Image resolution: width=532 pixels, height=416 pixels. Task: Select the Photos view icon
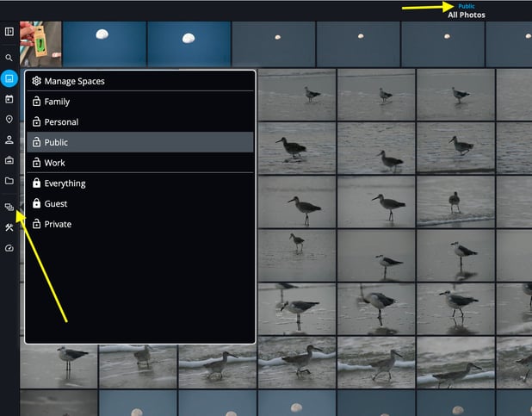[9, 78]
